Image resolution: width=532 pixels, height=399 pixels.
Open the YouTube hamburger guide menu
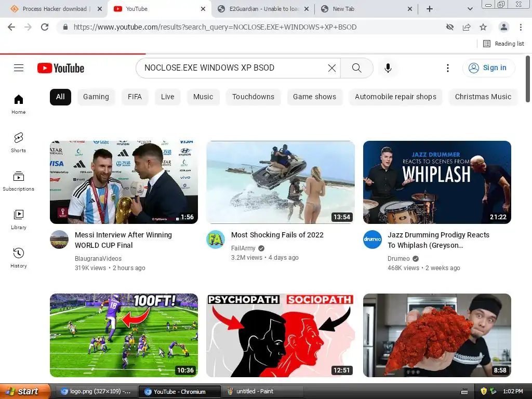[x=19, y=68]
